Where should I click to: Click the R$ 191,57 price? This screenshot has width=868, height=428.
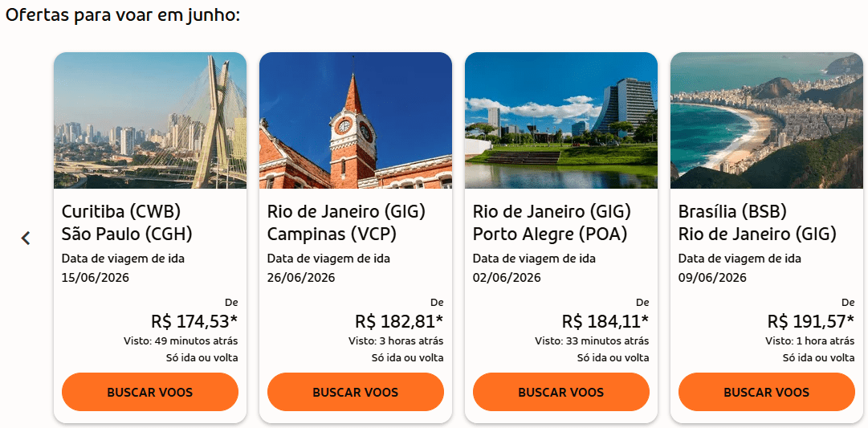pyautogui.click(x=810, y=322)
